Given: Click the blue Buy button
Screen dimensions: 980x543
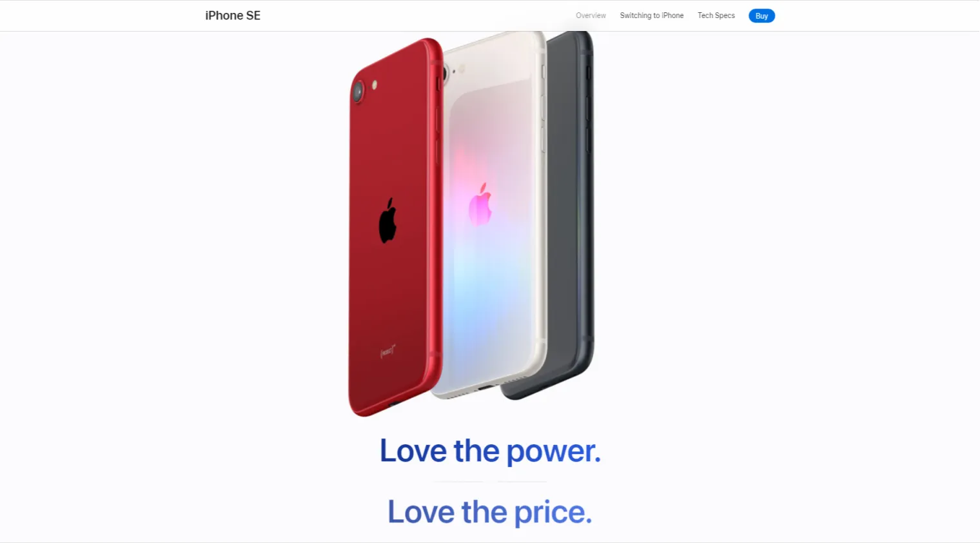Looking at the screenshot, I should pyautogui.click(x=761, y=15).
